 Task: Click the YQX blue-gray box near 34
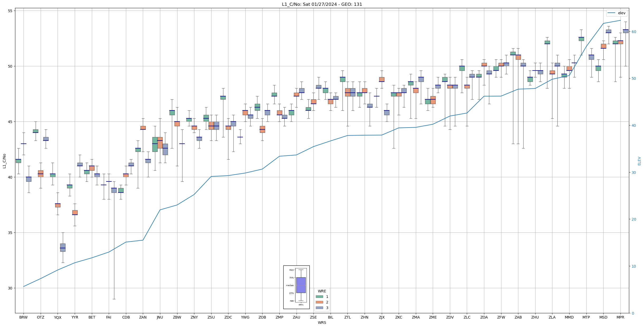pyautogui.click(x=63, y=247)
